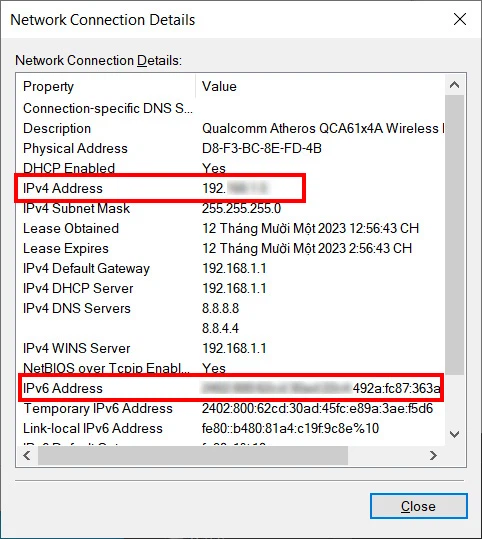Click the horizontal scrollbar right arrow

tap(434, 455)
